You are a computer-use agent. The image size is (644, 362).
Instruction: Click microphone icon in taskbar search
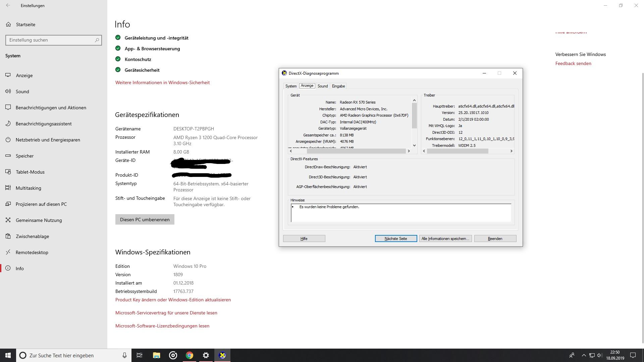124,355
